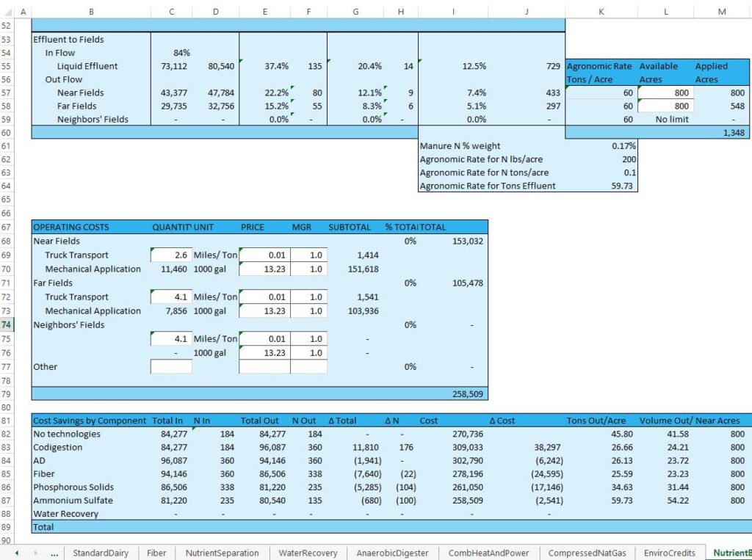Select row header 74
The width and height of the screenshot is (752, 560).
pyautogui.click(x=7, y=324)
